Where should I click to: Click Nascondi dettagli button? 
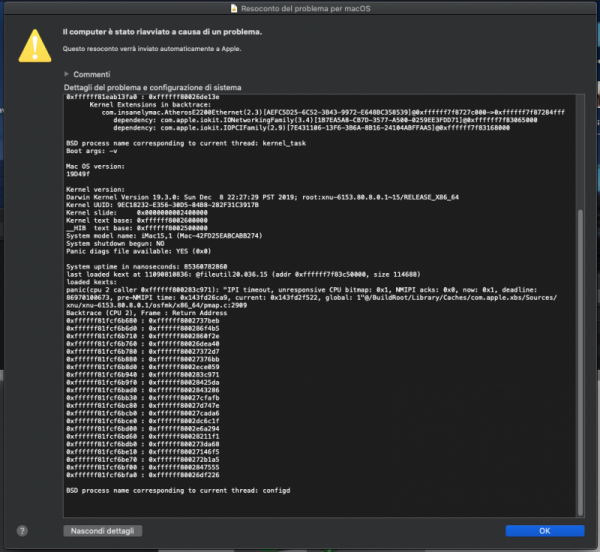(x=103, y=531)
